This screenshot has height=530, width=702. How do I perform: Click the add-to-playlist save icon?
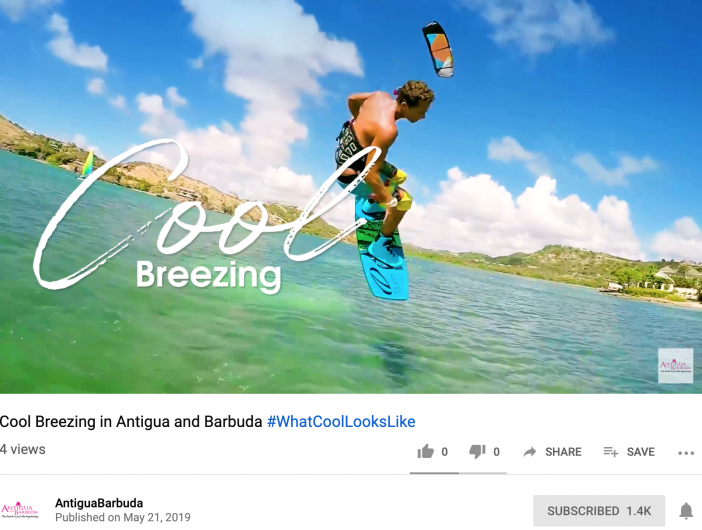pyautogui.click(x=611, y=452)
